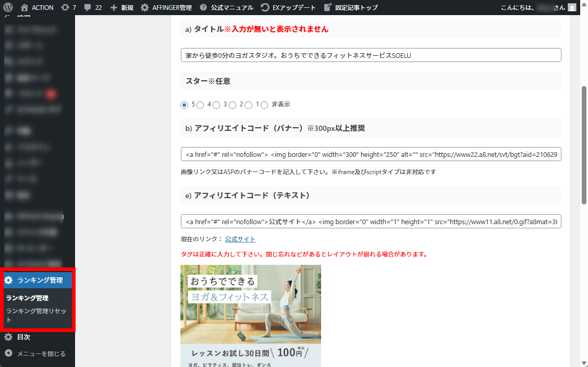Click the ランキング管理 submenu link
588x367 pixels.
27,298
